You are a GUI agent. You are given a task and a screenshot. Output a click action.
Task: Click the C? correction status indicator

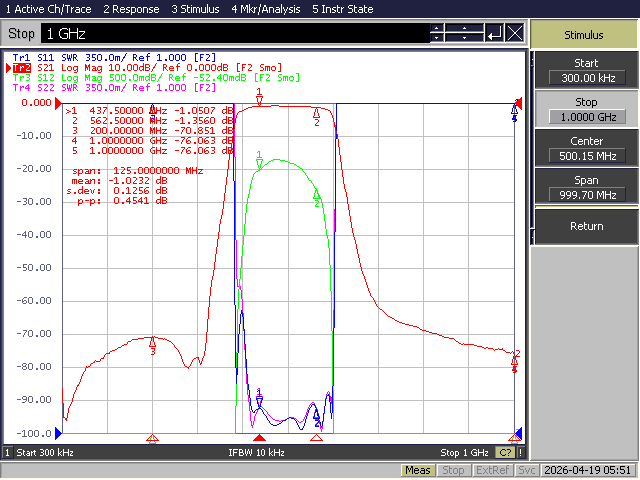pos(505,452)
